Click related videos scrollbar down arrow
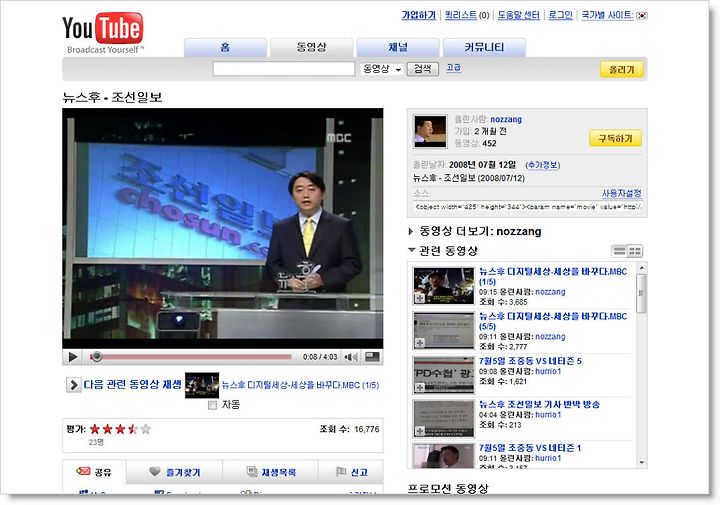This screenshot has height=505, width=720. pyautogui.click(x=641, y=462)
